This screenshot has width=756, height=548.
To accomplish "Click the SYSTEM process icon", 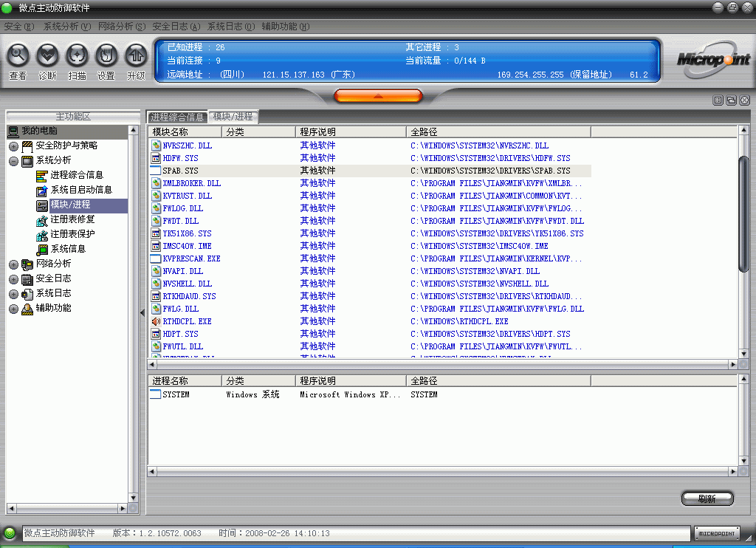I will (x=155, y=394).
